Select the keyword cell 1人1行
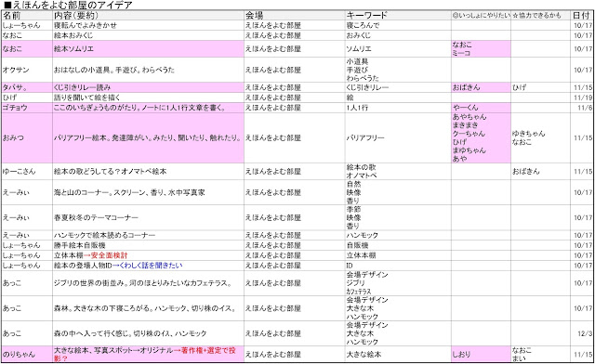 (x=398, y=108)
